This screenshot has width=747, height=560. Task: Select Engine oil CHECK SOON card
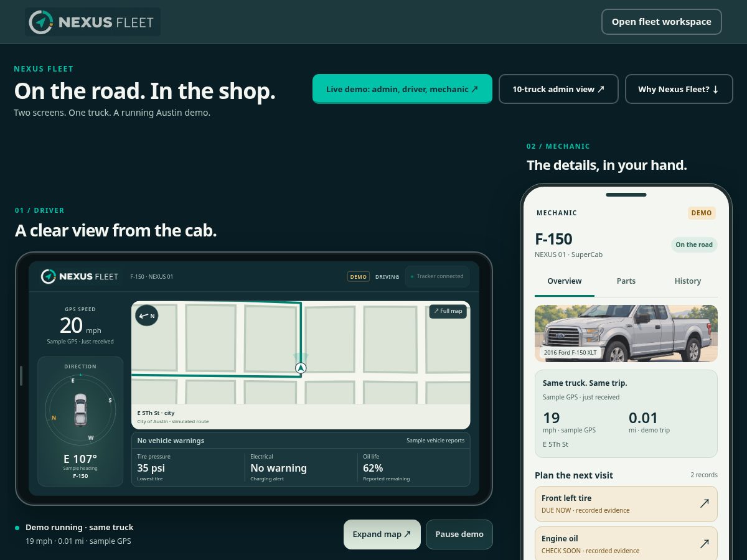(x=626, y=544)
